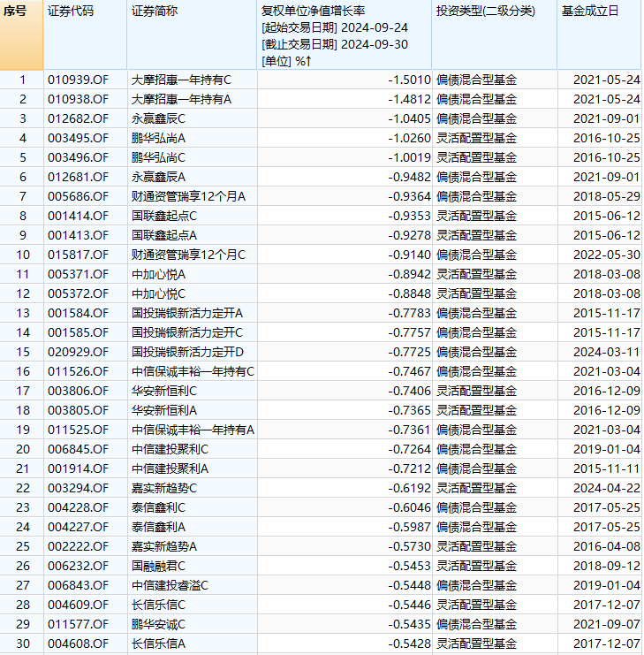
Task: Select the security code 010939.OF cell
Action: click(x=78, y=80)
